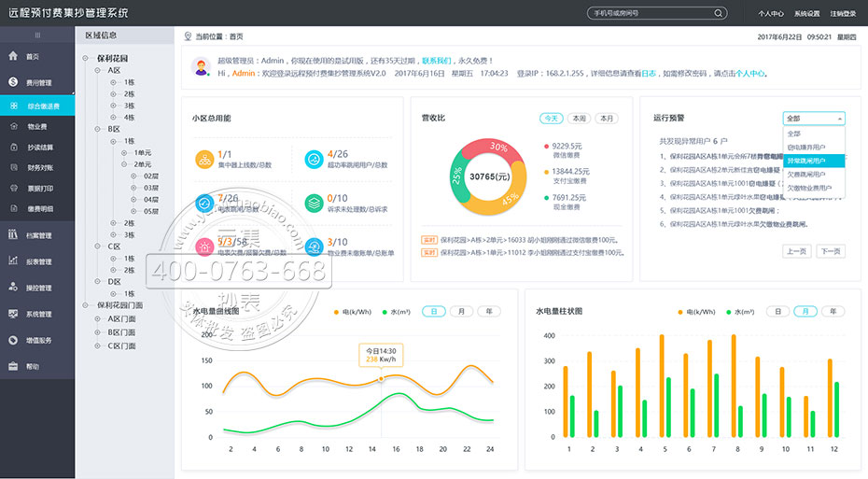Switch revenue chart to 本周

click(x=580, y=119)
